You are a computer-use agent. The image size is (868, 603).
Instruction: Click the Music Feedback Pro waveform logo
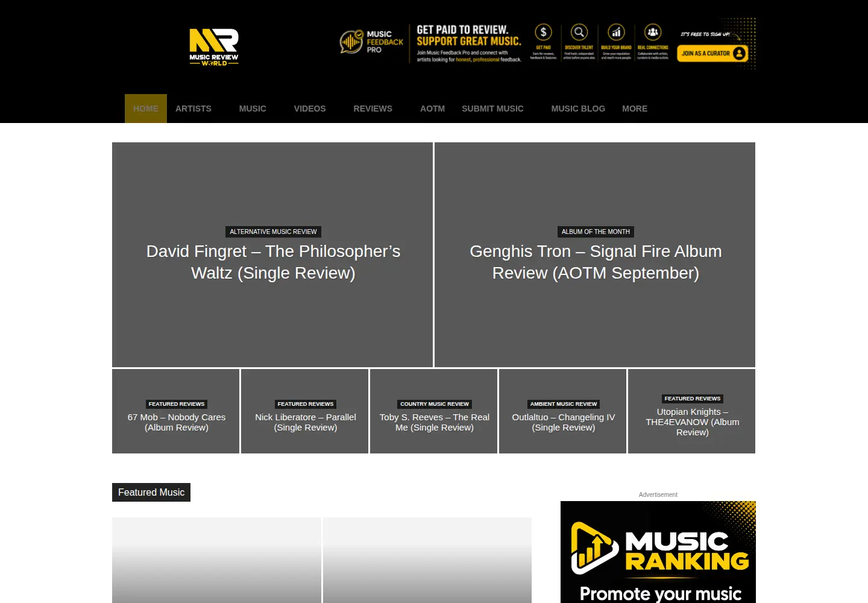tap(351, 42)
